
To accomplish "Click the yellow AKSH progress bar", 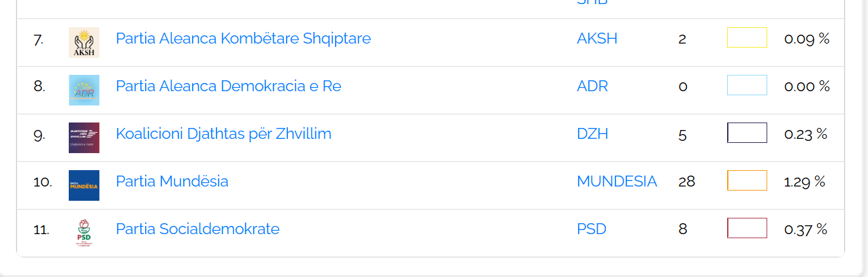I will click(747, 37).
